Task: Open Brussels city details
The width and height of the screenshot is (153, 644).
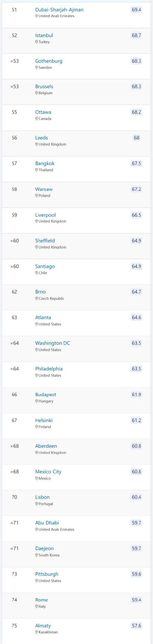Action: (44, 86)
